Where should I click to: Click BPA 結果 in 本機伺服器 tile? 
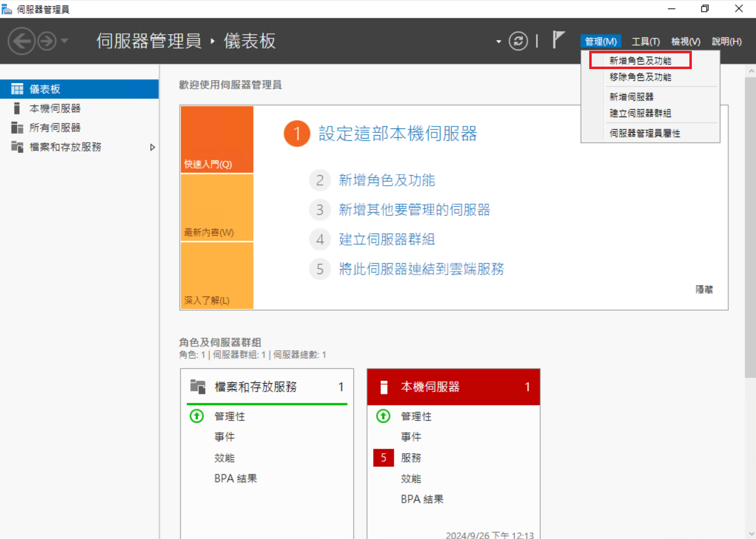[x=422, y=499]
